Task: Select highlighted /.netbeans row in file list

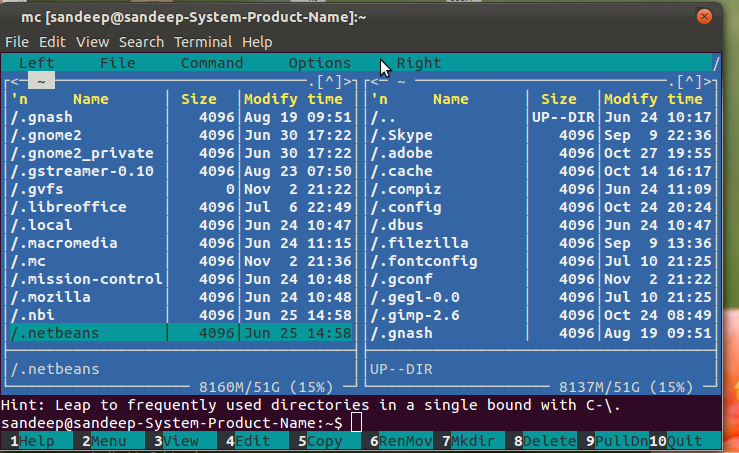Action: pos(181,333)
